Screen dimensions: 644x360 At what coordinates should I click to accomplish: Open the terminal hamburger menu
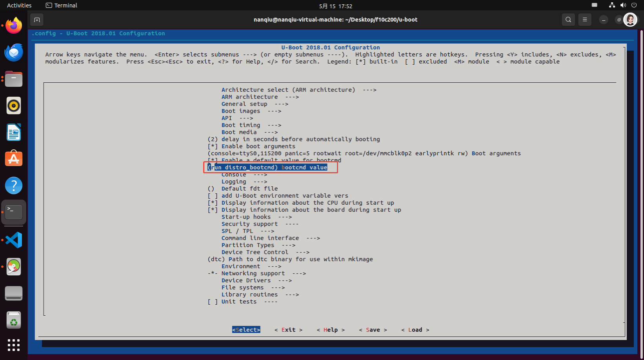585,20
